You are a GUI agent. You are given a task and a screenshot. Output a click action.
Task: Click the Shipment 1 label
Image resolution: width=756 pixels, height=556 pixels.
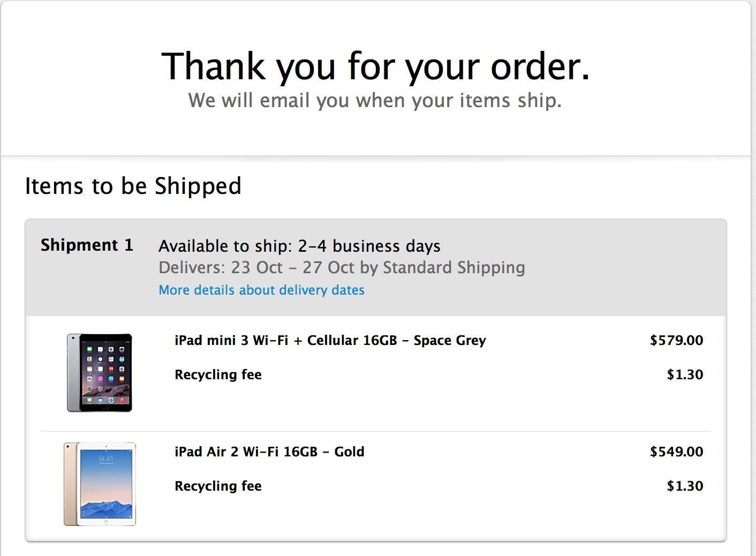point(87,245)
